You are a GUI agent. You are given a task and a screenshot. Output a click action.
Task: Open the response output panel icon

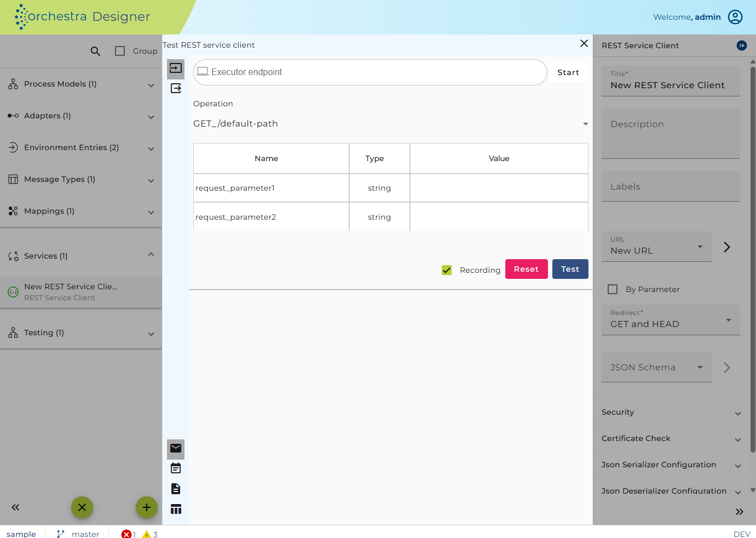click(176, 88)
